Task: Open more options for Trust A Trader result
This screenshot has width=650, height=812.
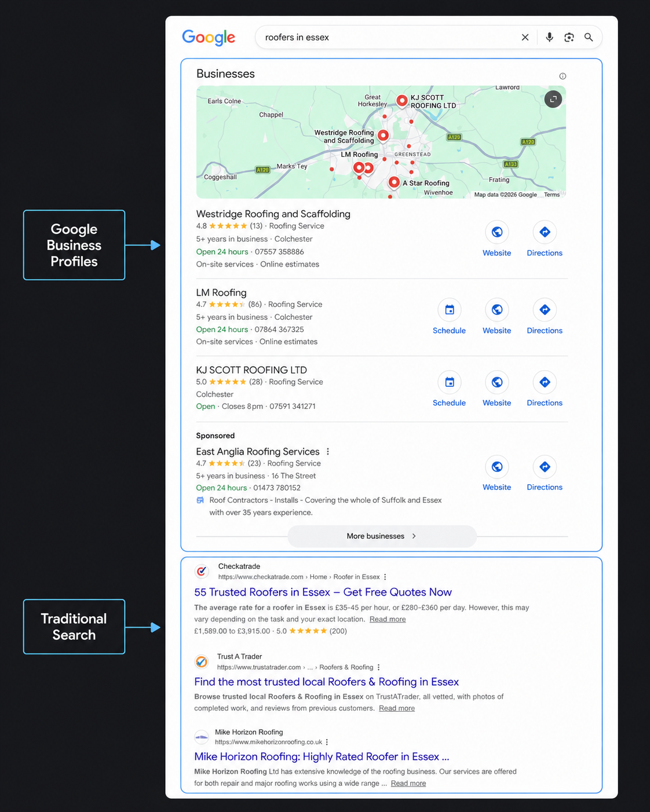Action: coord(379,667)
